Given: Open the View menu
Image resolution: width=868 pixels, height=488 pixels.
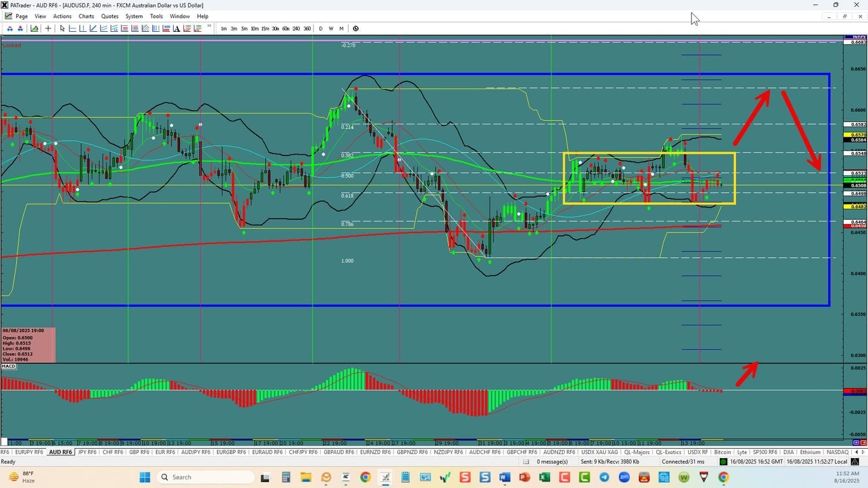Looking at the screenshot, I should (41, 16).
